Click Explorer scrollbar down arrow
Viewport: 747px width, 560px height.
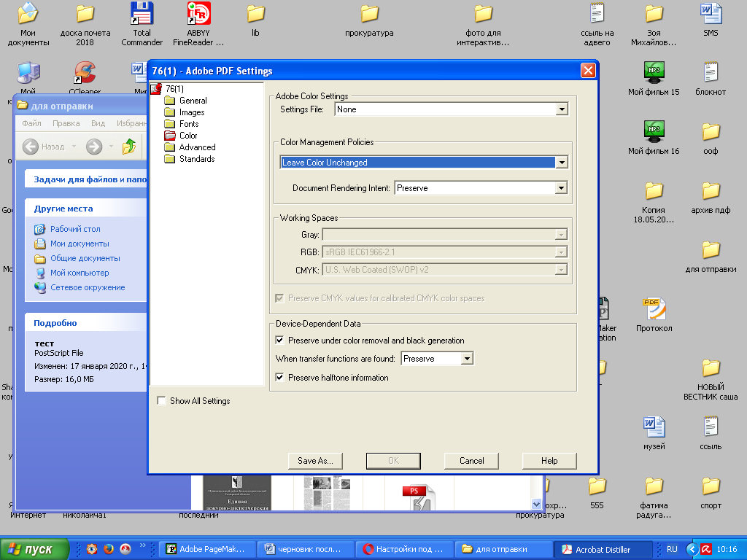click(537, 504)
